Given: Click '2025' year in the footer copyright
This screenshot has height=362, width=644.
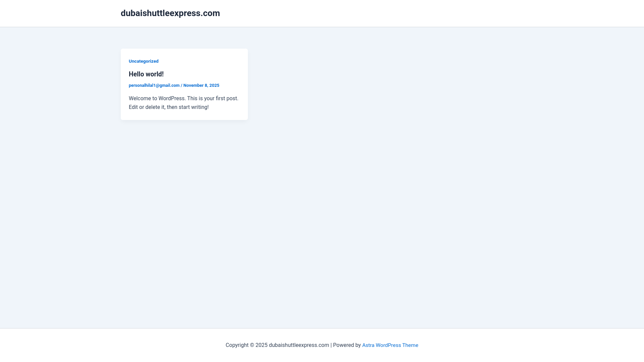Looking at the screenshot, I should 261,345.
